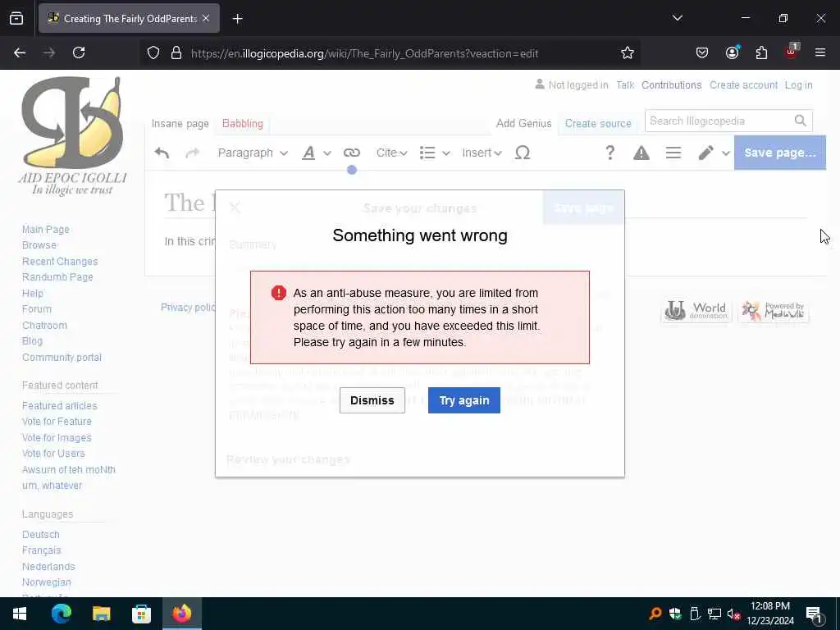Click Create account

pyautogui.click(x=743, y=85)
